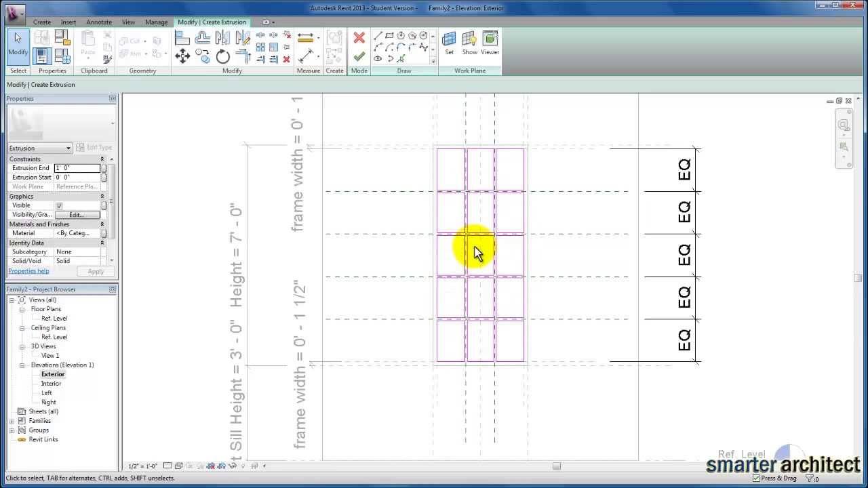Open the Annotate ribbon tab

(x=99, y=22)
